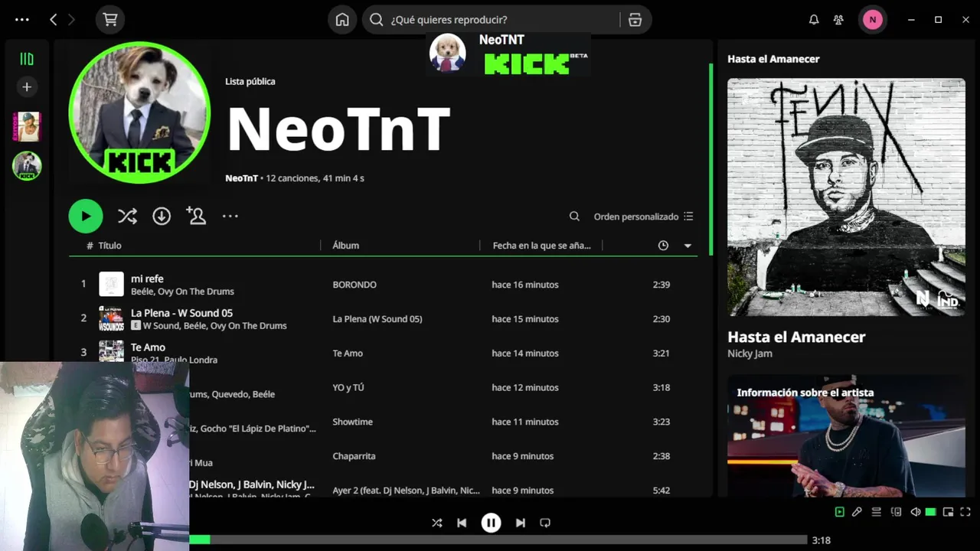Screen dimensions: 980x551
Task: Toggle shuffle in the player bar
Action: 436,523
